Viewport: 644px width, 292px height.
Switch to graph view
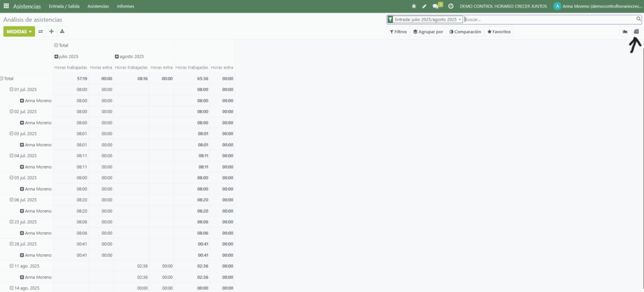tap(625, 31)
